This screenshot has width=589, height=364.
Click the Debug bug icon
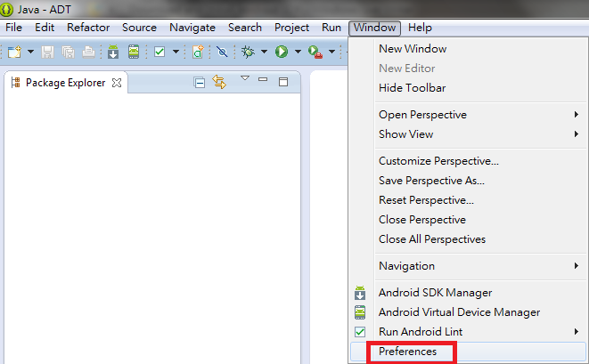[248, 52]
